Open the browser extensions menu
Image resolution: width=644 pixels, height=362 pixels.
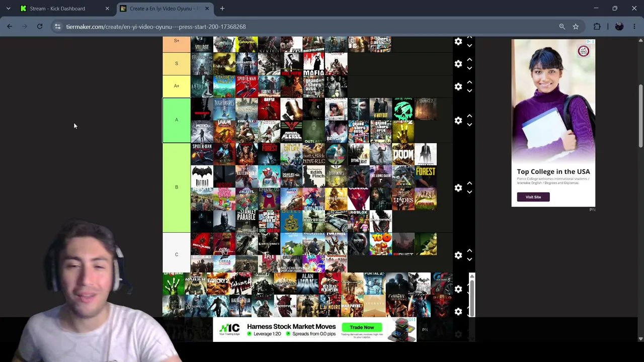point(597,27)
